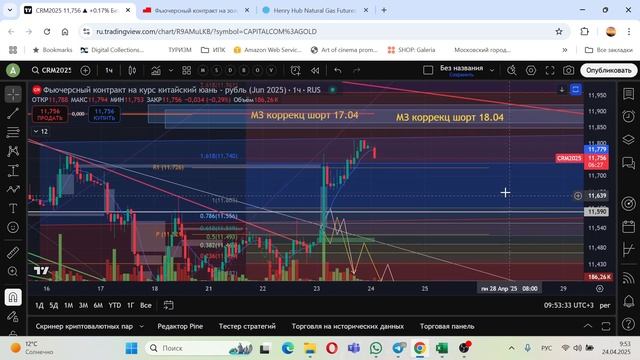Undo the last chart action
Image resolution: width=640 pixels, height=360 pixels.
point(338,70)
